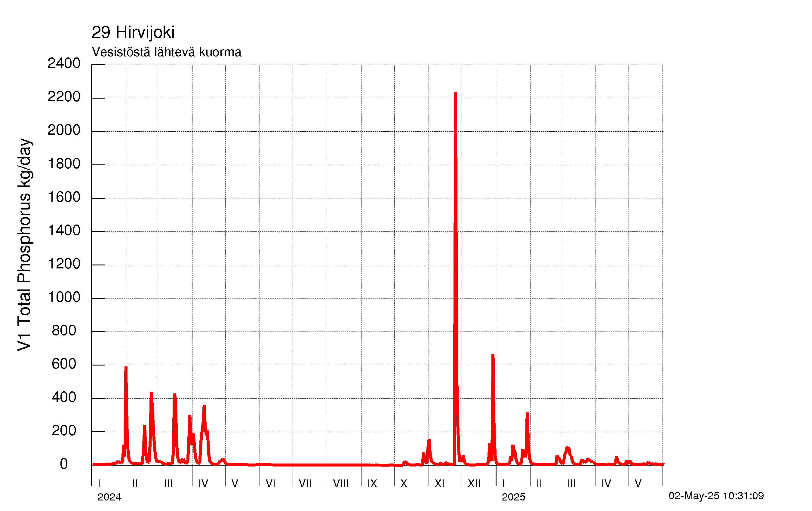Select the y-axis value 1800
This screenshot has height=511, width=812.
click(x=64, y=164)
